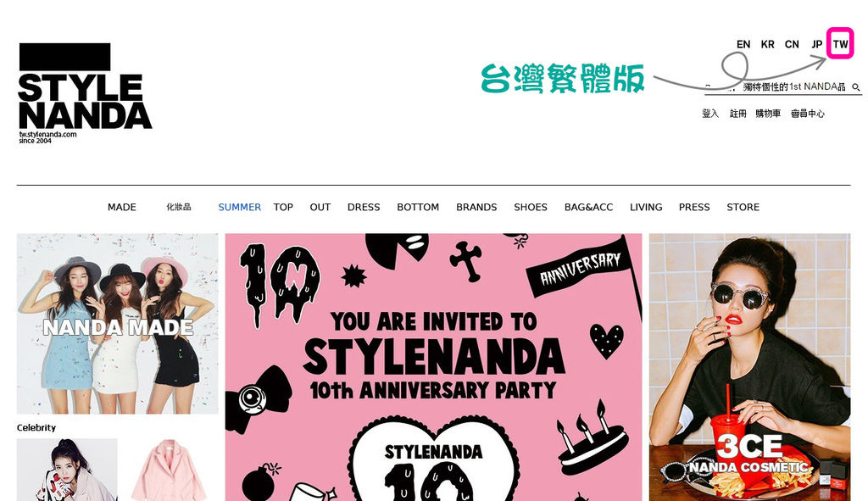Open the SUMMER menu category
The height and width of the screenshot is (501, 868).
point(239,207)
